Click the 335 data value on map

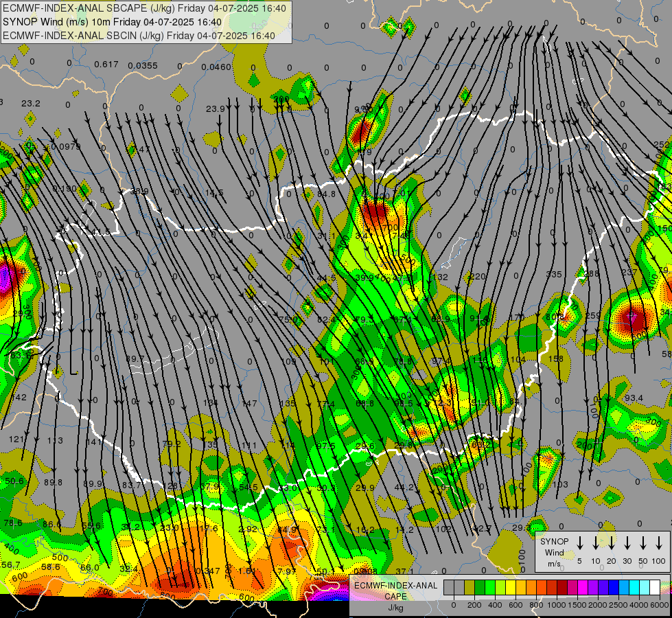[554, 274]
